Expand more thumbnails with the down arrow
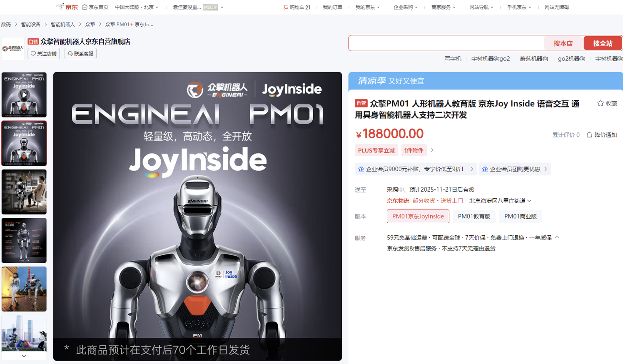Viewport: 623px width, 364px height. [x=24, y=356]
